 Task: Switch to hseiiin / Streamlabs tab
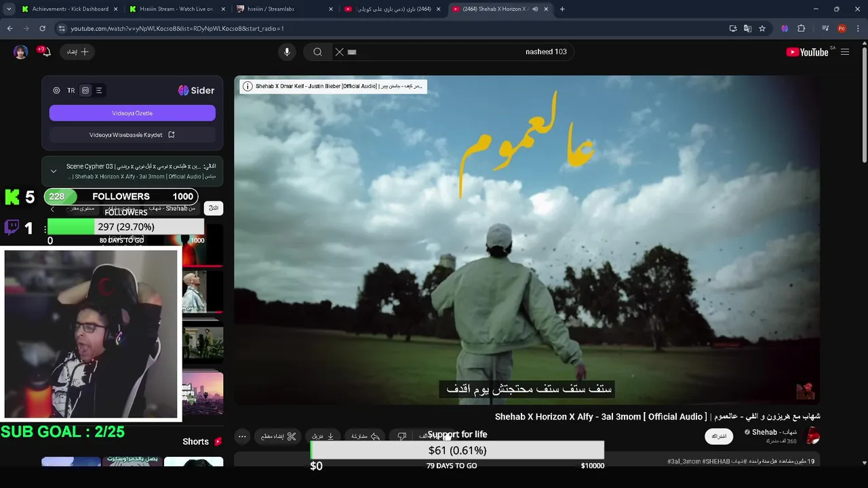285,9
